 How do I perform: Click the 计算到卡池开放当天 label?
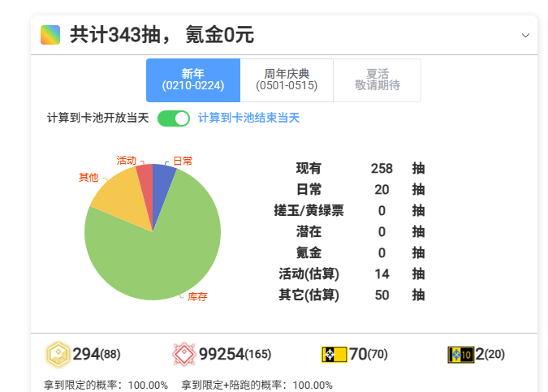click(98, 118)
